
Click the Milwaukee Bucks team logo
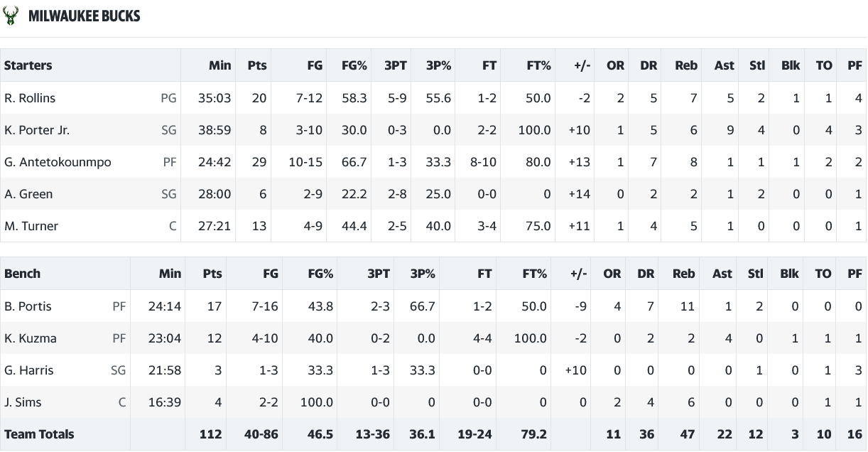pyautogui.click(x=11, y=16)
